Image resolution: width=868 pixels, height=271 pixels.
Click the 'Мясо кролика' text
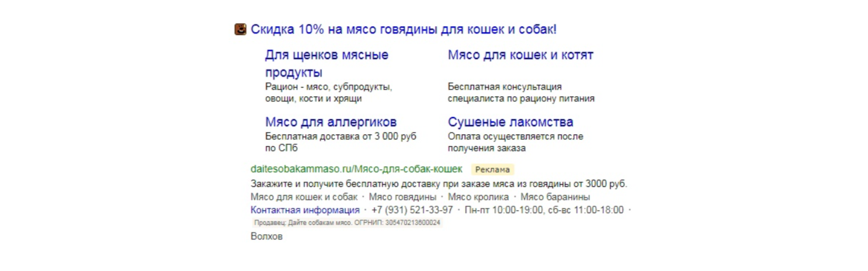point(478,197)
